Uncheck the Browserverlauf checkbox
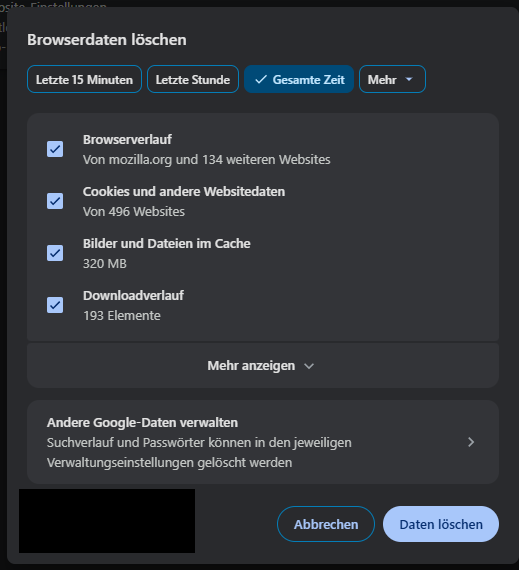 [x=55, y=149]
